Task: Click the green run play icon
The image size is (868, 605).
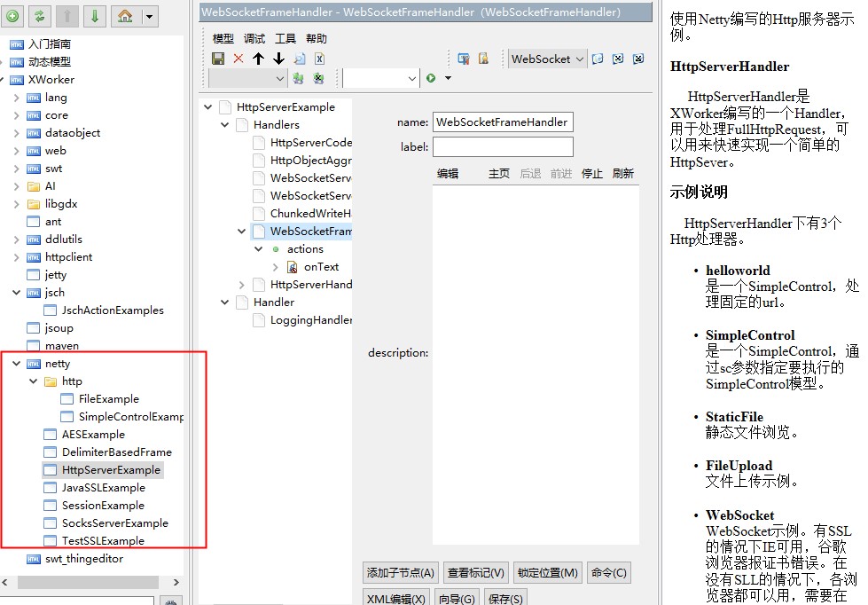Action: (x=431, y=78)
